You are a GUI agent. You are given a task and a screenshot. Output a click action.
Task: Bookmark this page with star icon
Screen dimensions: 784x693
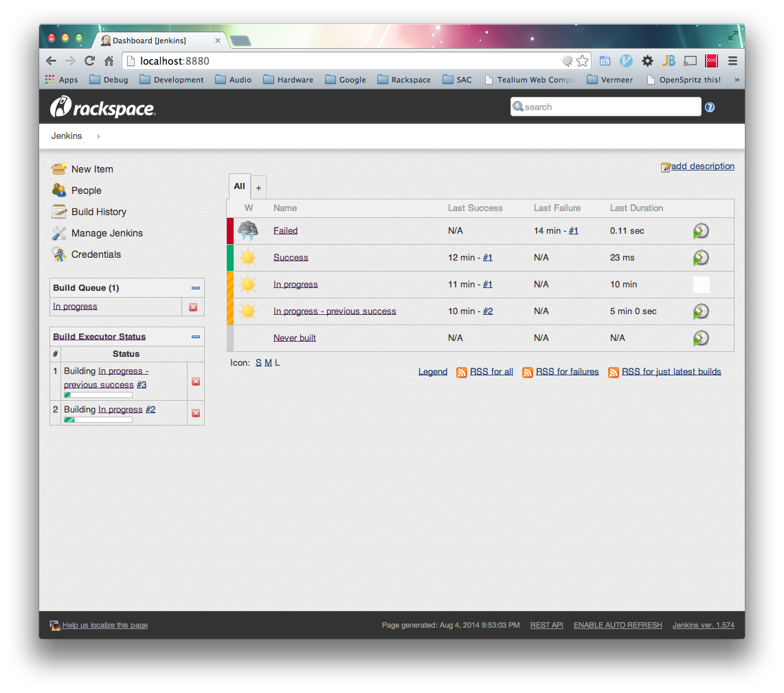pos(583,61)
